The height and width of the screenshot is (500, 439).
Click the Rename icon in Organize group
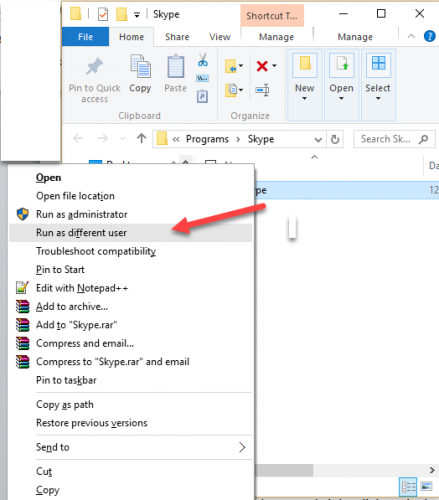[262, 90]
